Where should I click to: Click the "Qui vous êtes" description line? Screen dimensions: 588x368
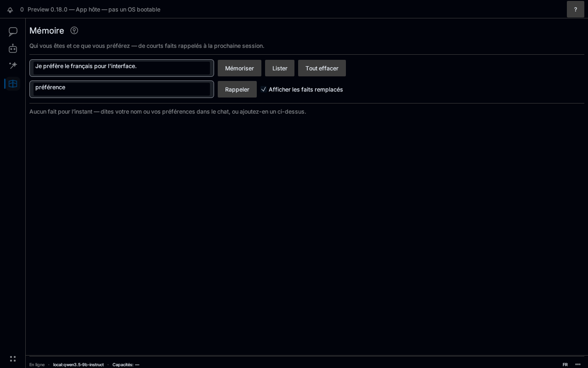point(147,46)
